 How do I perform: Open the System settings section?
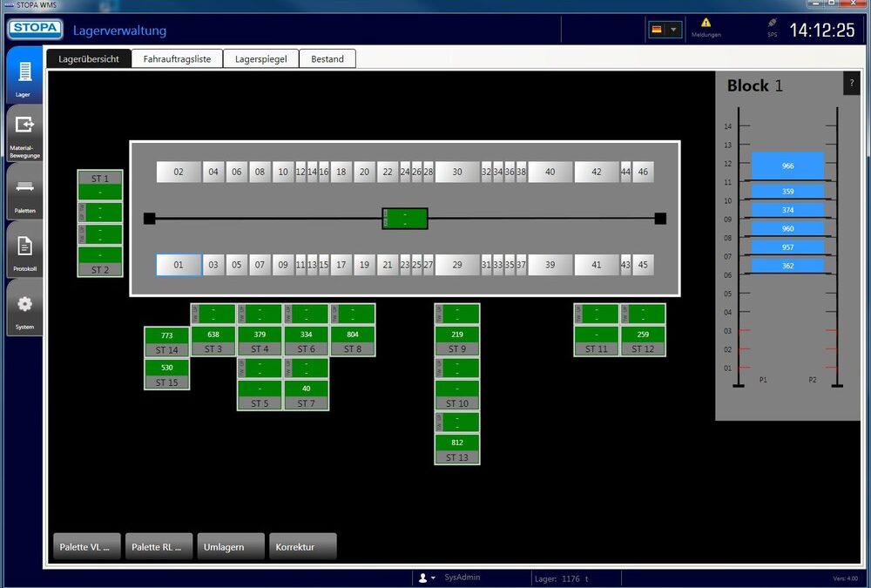[x=24, y=308]
